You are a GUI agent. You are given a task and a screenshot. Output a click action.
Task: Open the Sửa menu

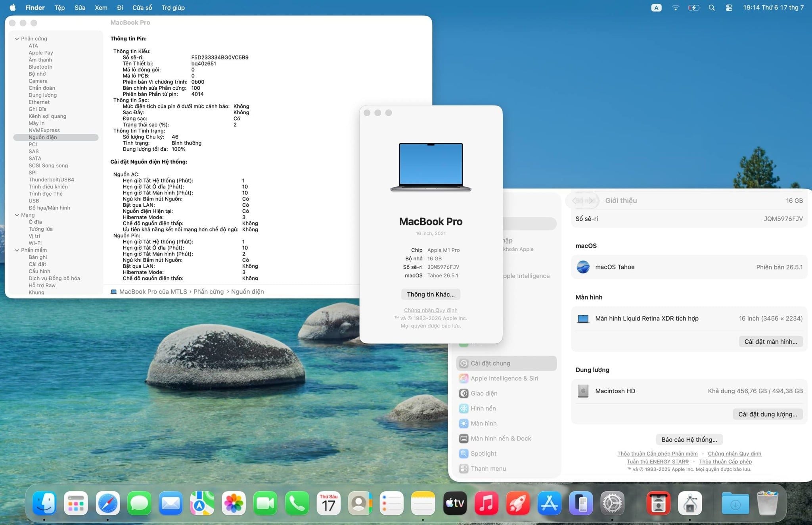(x=80, y=8)
